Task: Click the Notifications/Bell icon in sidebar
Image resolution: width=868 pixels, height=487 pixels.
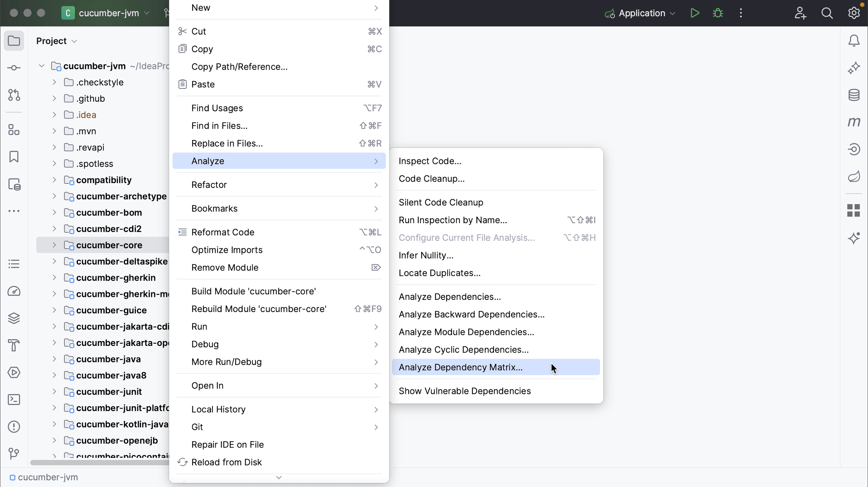Action: click(854, 41)
